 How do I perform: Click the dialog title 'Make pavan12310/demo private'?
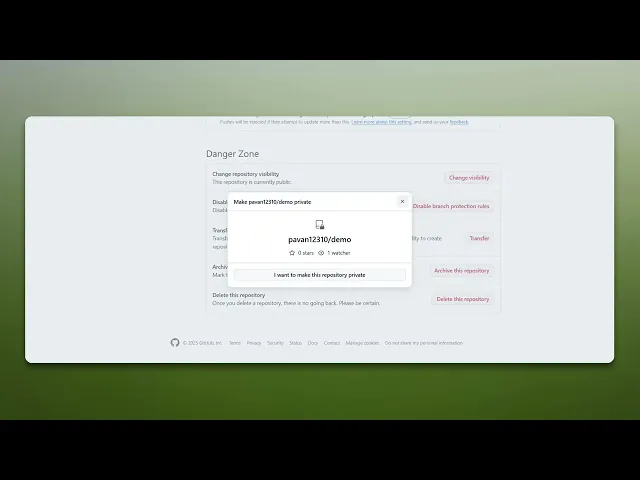click(272, 202)
